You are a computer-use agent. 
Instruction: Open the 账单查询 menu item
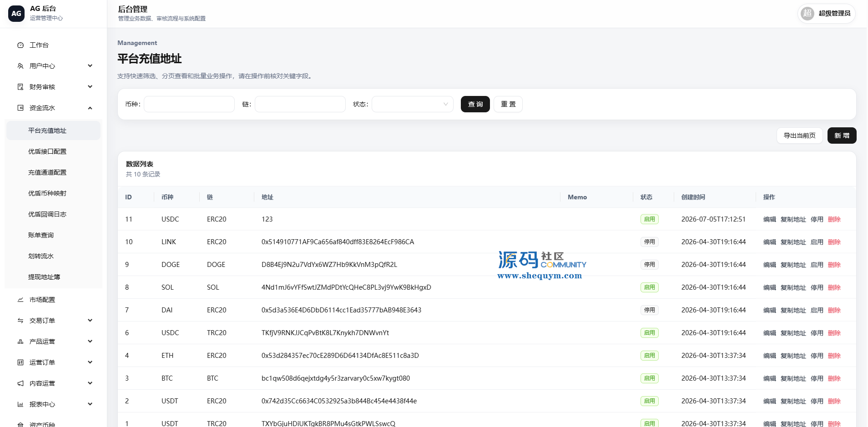(x=53, y=235)
